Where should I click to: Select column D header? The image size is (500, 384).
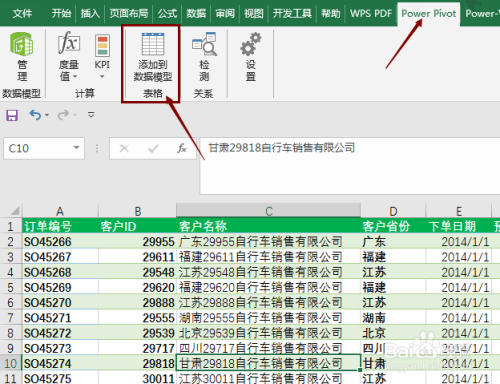pyautogui.click(x=393, y=211)
